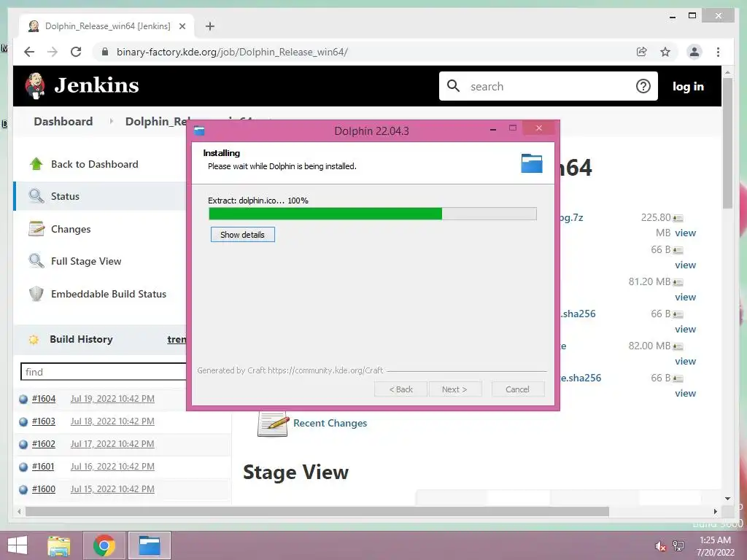Click the Chrome address bar URL
Image resolution: width=747 pixels, height=560 pixels.
[232, 52]
